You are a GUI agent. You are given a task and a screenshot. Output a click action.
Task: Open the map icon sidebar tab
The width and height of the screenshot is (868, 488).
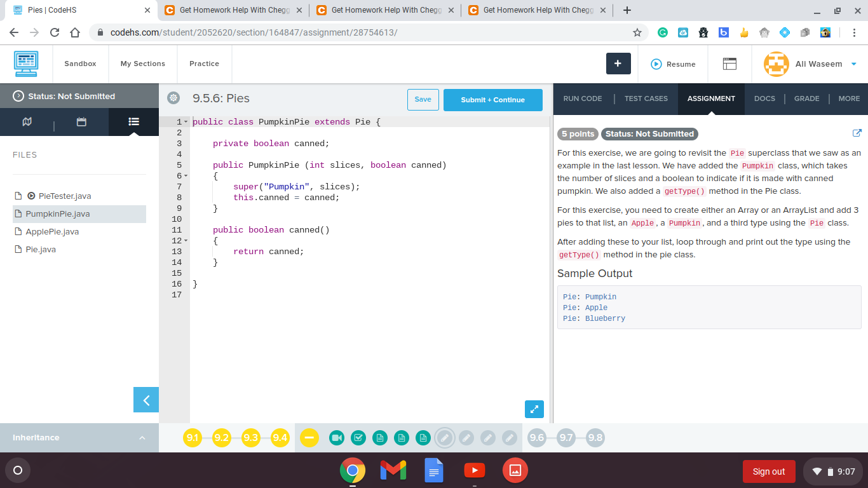(x=27, y=121)
